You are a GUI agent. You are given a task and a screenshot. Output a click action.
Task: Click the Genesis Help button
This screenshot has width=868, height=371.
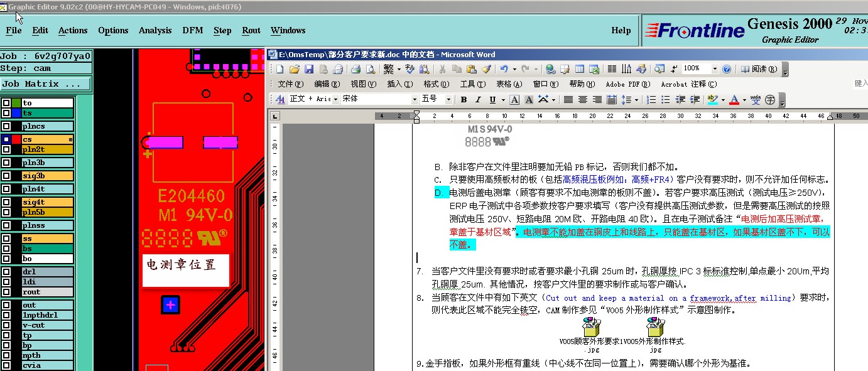621,30
